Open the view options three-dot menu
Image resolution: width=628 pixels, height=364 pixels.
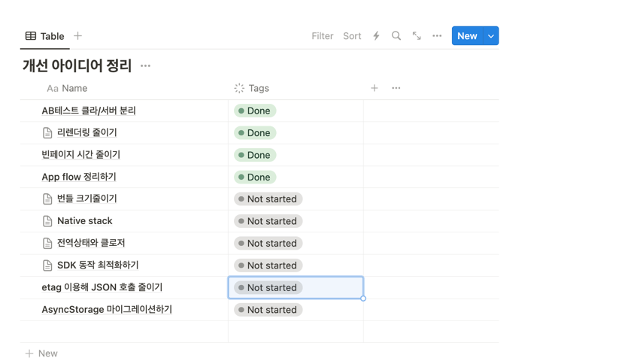[x=437, y=36]
